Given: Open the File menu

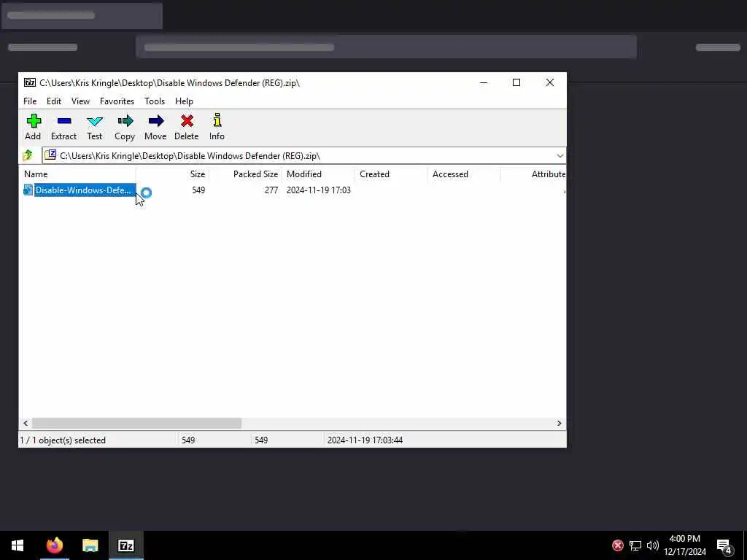Looking at the screenshot, I should 30,101.
